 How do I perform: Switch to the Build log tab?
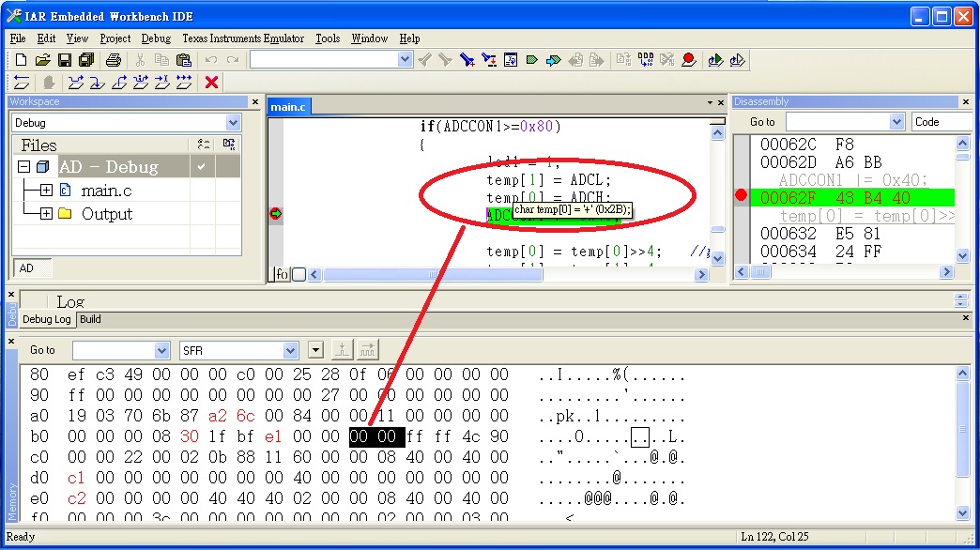click(91, 319)
